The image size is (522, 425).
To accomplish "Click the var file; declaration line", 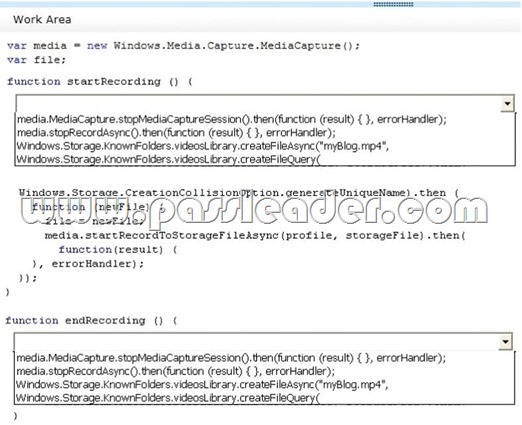I will click(37, 60).
